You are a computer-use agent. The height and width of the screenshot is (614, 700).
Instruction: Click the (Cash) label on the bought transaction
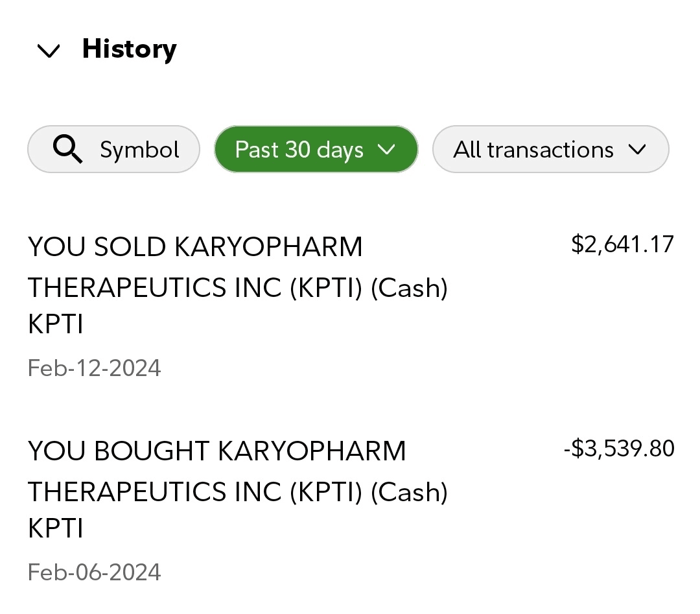[409, 492]
